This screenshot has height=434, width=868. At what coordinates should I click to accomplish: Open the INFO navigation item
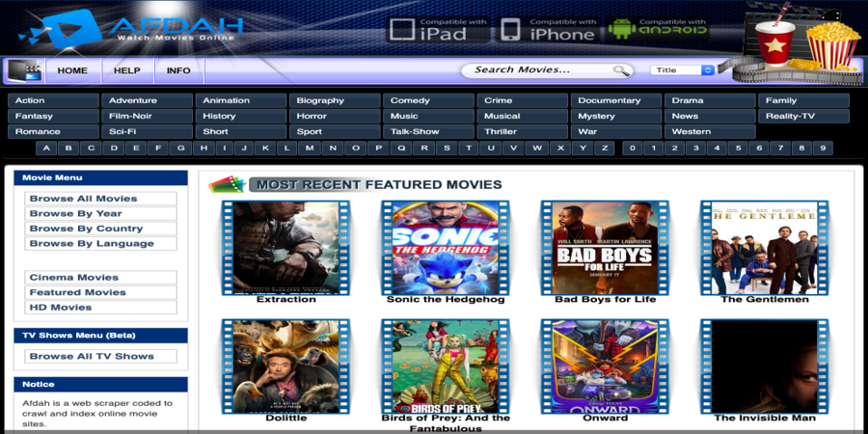pos(178,70)
